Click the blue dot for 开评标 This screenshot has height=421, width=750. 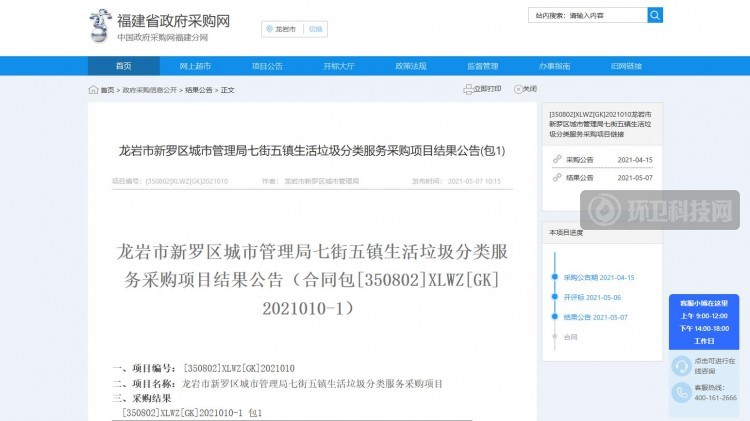[555, 297]
